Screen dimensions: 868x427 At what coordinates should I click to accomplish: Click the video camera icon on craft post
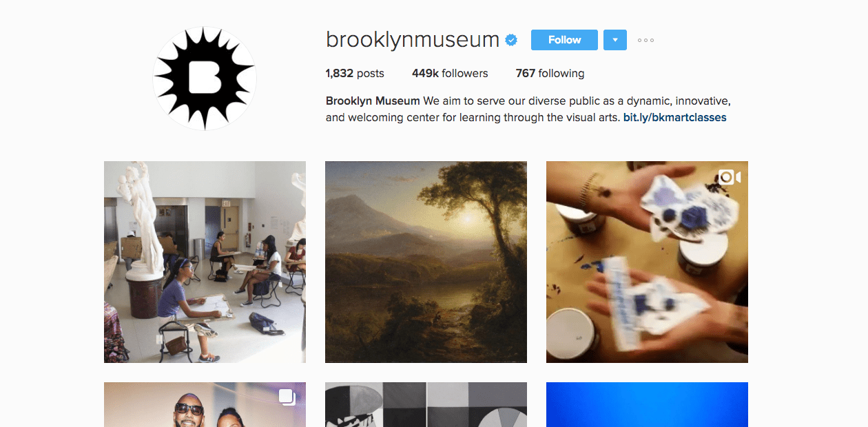coord(729,178)
